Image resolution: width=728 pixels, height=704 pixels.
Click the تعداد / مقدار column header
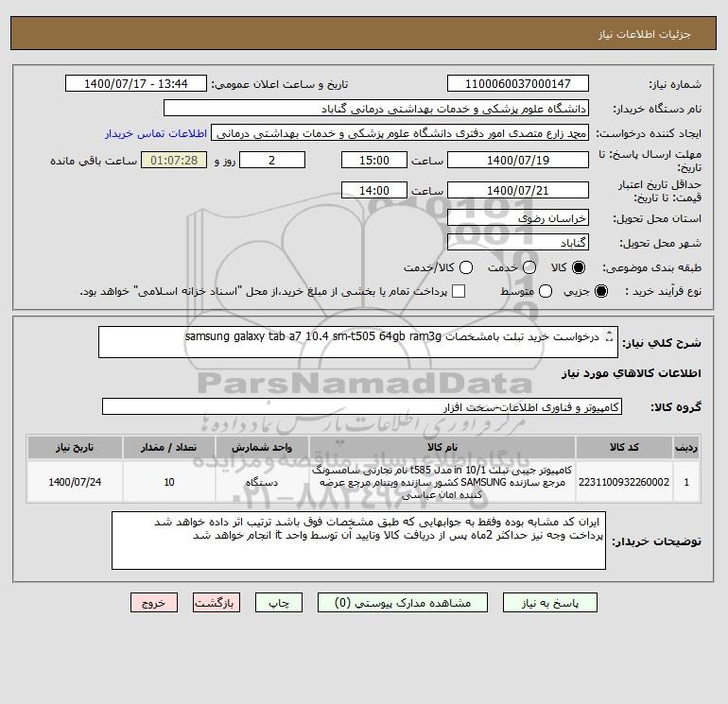169,447
